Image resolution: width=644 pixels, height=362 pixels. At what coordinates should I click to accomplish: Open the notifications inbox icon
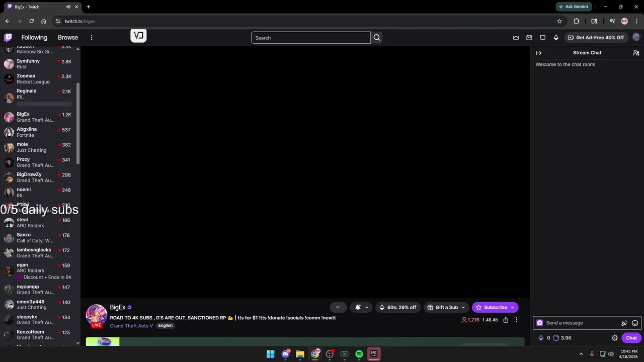529,38
